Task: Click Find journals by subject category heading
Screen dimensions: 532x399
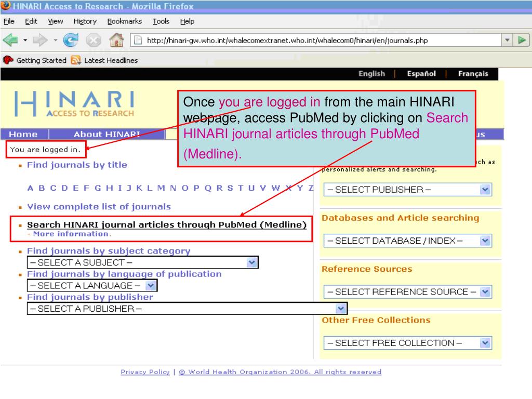Action: point(109,251)
